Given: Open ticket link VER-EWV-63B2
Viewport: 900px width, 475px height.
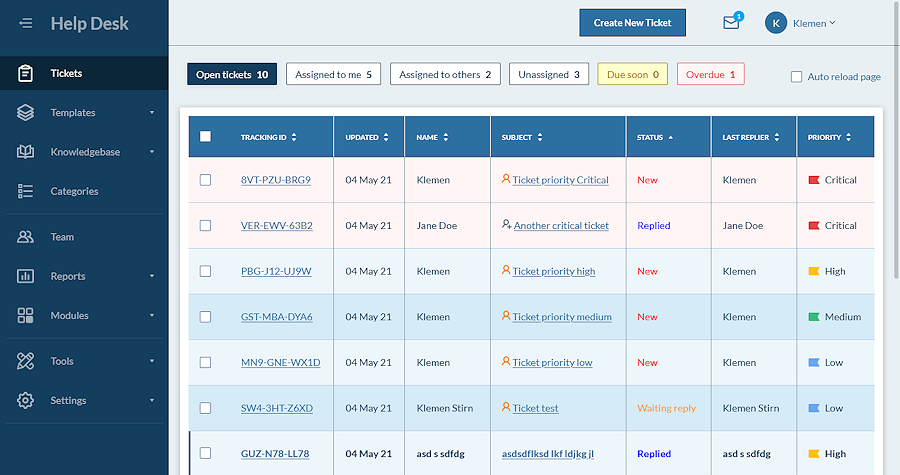Looking at the screenshot, I should 277,226.
